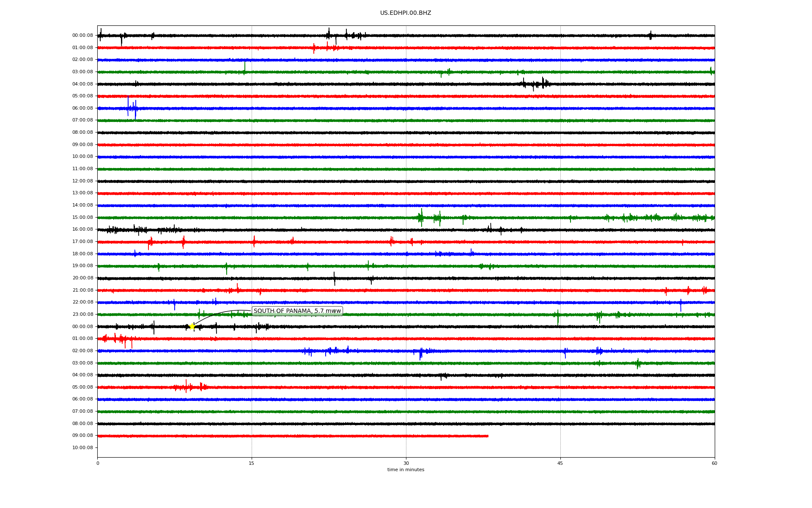Select the 13:00:08 trace time label
The width and height of the screenshot is (812, 508).
(82, 193)
